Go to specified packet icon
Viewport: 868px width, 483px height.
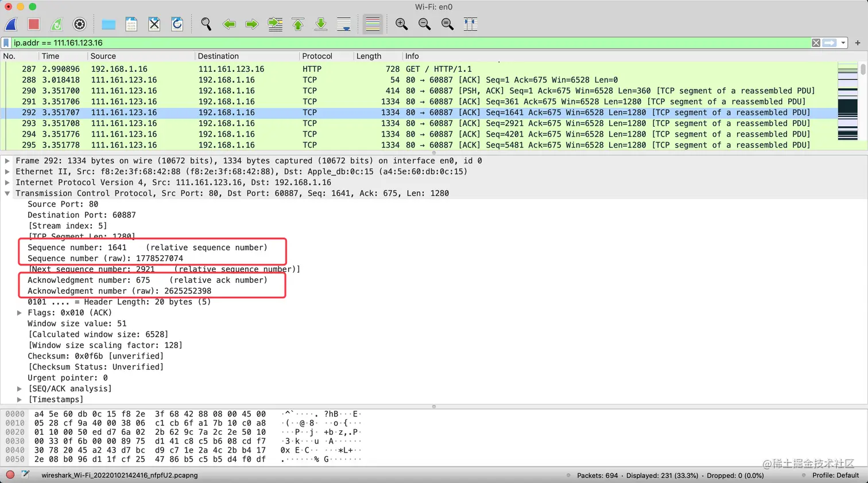[275, 24]
